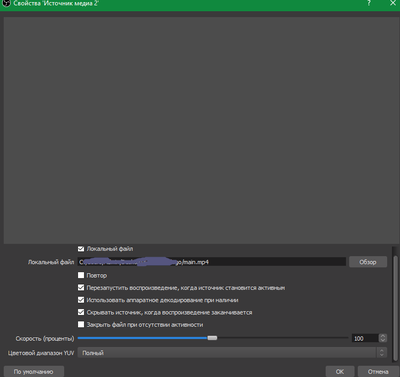Image resolution: width=400 pixels, height=377 pixels.
Task: Click the speed percent slider handle
Action: click(x=212, y=338)
